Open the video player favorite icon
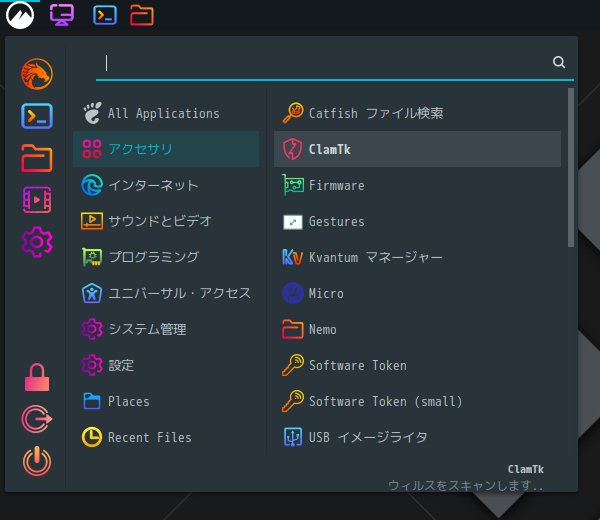The height and width of the screenshot is (520, 600). [x=37, y=200]
